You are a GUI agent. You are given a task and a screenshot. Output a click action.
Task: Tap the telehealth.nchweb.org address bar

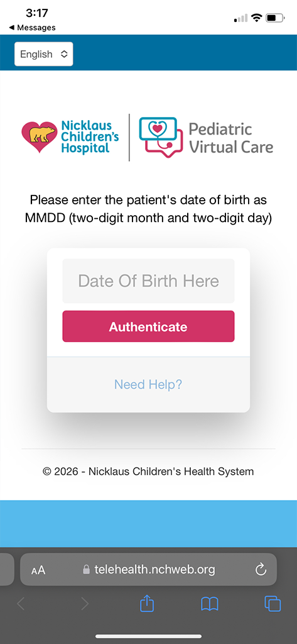(x=148, y=569)
